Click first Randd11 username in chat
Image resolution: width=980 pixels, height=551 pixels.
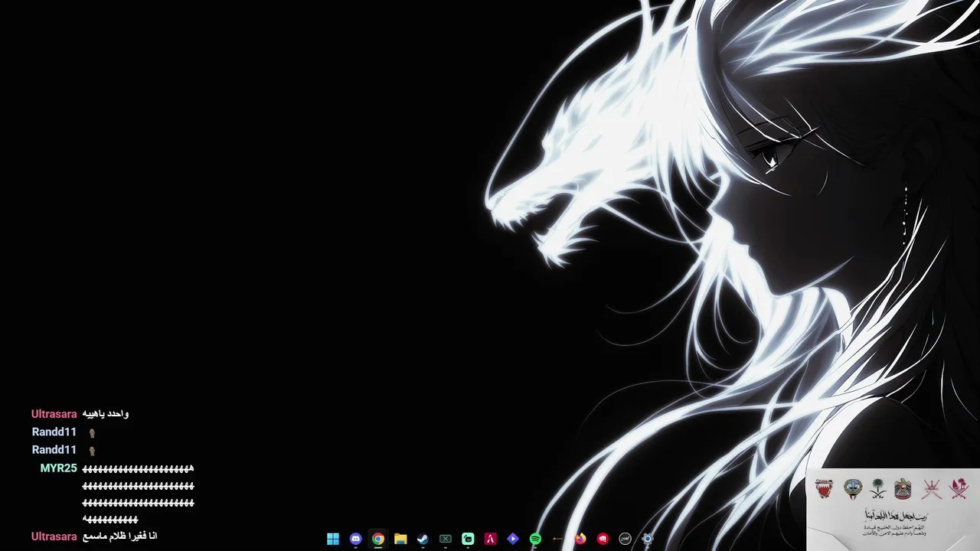pos(54,432)
